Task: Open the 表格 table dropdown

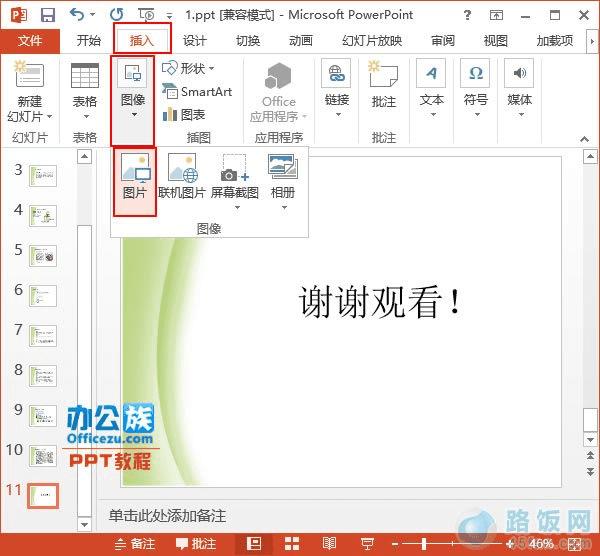Action: 85,91
